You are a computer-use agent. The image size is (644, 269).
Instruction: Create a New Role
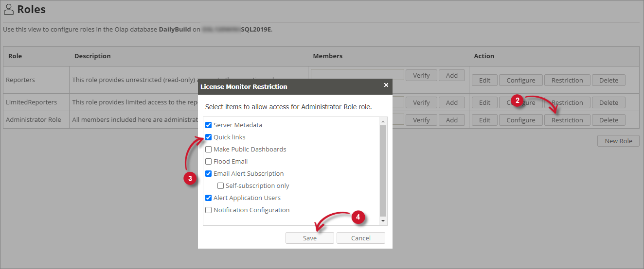(x=618, y=141)
